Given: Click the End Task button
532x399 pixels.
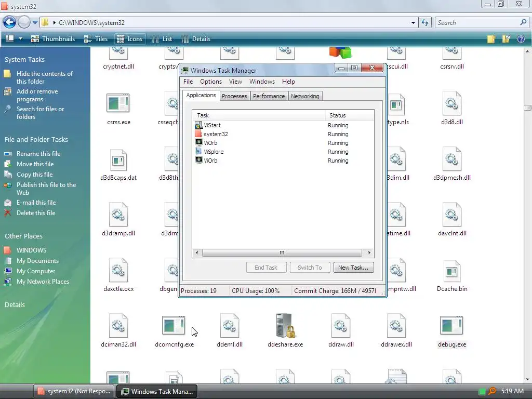Looking at the screenshot, I should coord(266,268).
